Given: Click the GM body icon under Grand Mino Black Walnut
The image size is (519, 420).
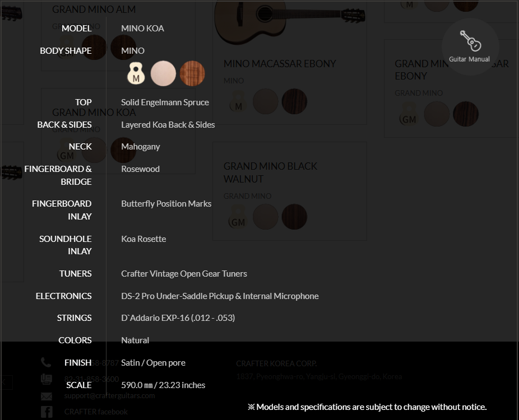Looking at the screenshot, I should point(238,217).
